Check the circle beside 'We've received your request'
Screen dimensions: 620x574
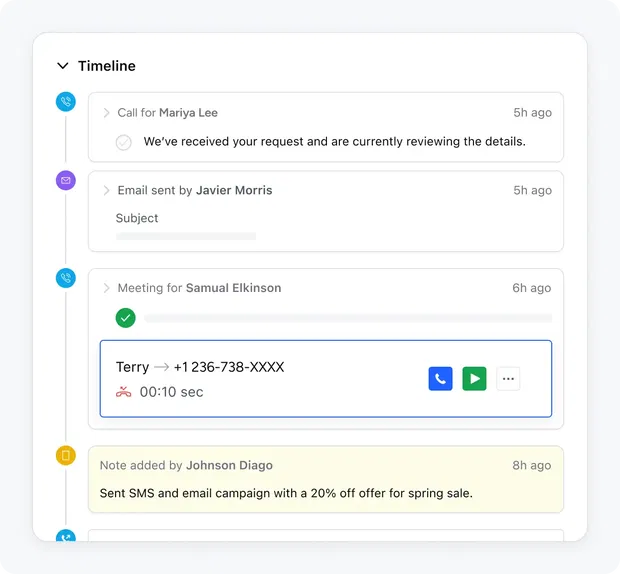[124, 142]
